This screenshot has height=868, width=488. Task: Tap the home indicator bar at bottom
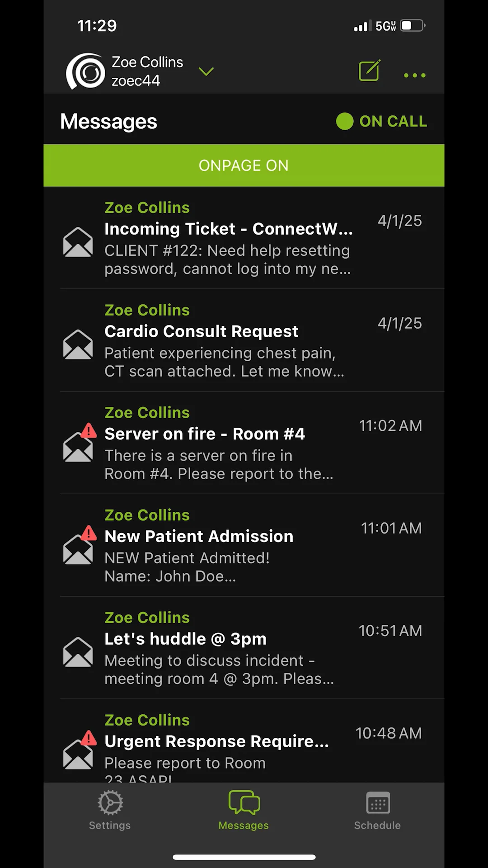click(244, 857)
